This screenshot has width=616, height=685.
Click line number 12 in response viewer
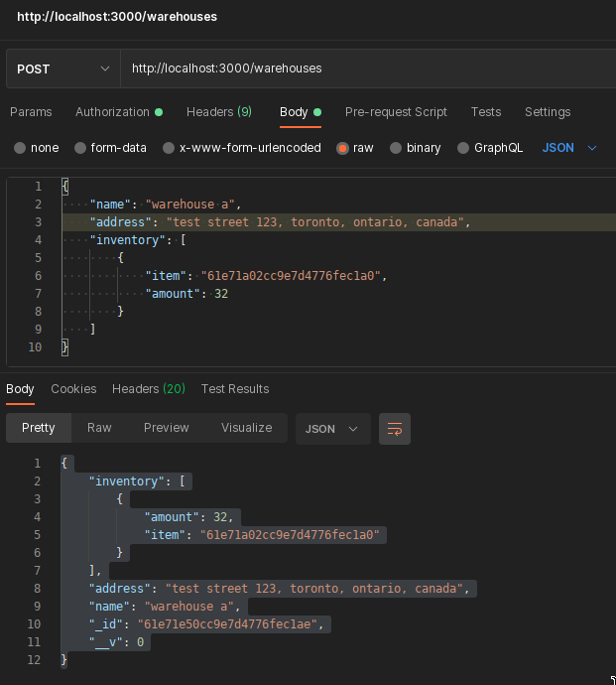pyautogui.click(x=34, y=660)
